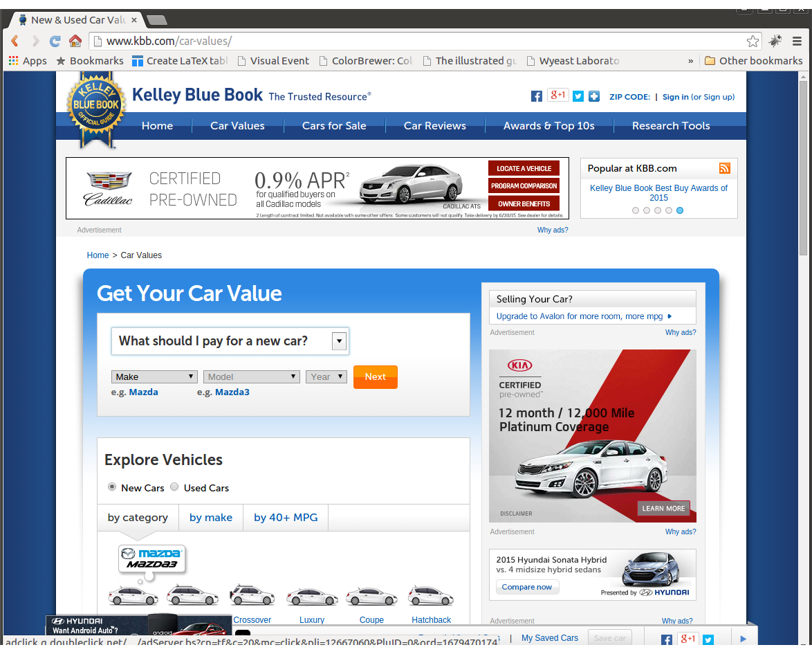This screenshot has width=812, height=654.
Task: Select the Luxury car icon
Action: coord(312,597)
